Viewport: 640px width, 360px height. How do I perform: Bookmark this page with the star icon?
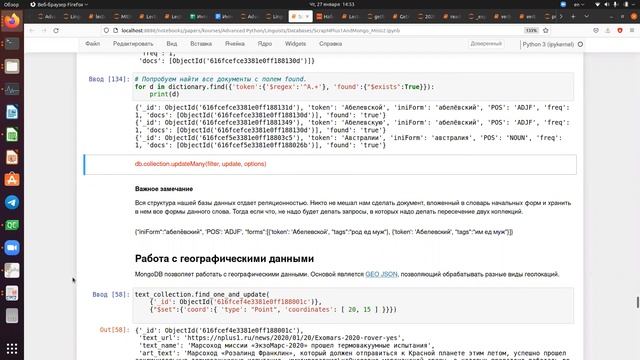point(546,31)
